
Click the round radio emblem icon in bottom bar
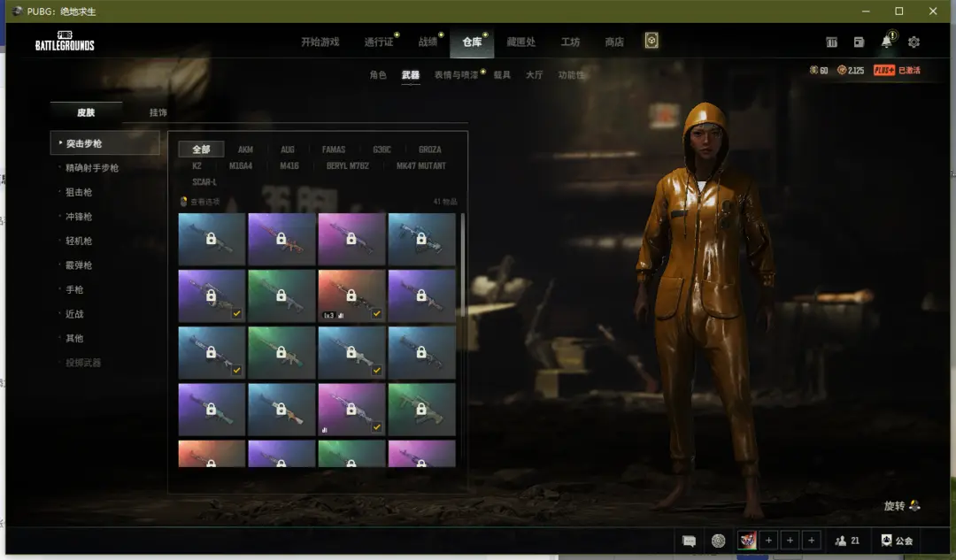tap(718, 541)
